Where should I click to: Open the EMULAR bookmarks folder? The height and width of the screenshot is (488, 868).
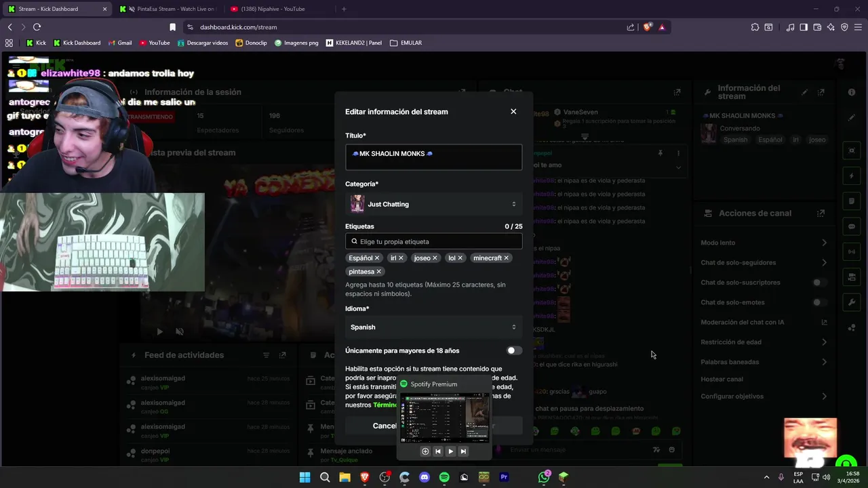click(x=406, y=43)
